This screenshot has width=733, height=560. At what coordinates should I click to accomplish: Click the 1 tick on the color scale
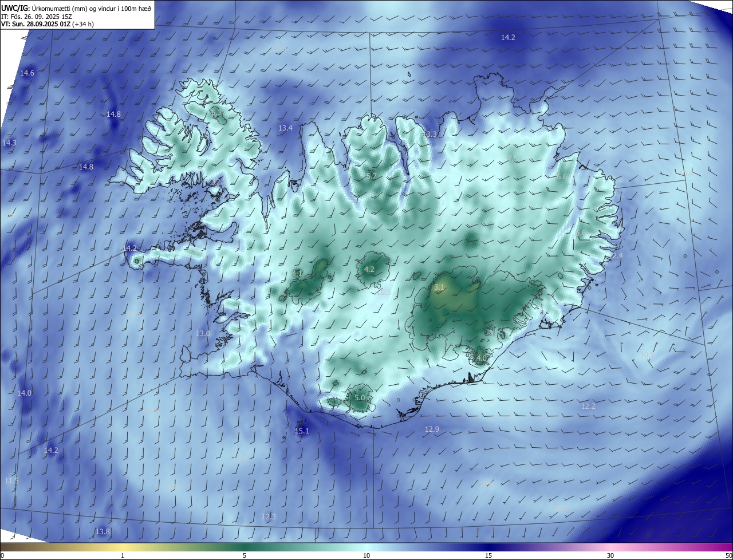(123, 555)
